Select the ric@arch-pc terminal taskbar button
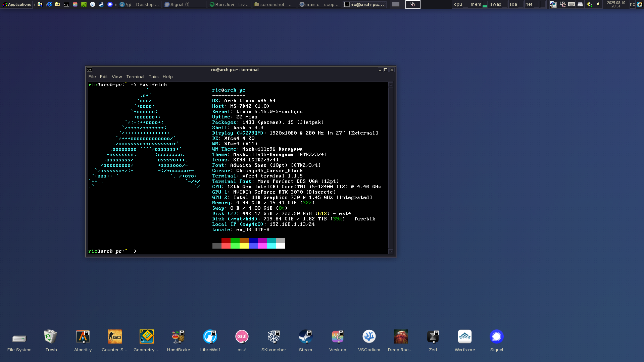The width and height of the screenshot is (644, 362). (364, 4)
